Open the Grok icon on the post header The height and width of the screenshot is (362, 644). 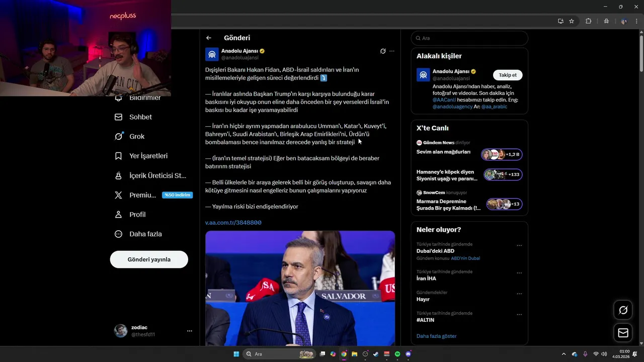(x=383, y=51)
